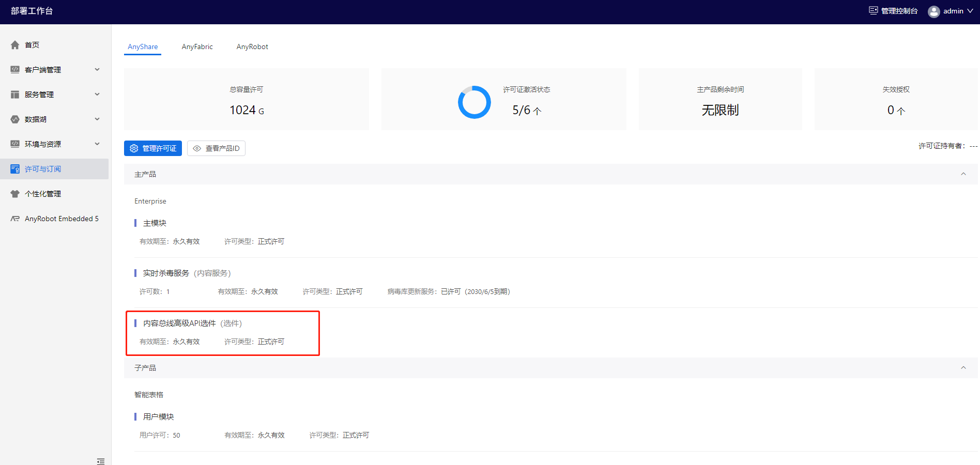Click the 个性化管理 shirt icon

click(x=15, y=194)
